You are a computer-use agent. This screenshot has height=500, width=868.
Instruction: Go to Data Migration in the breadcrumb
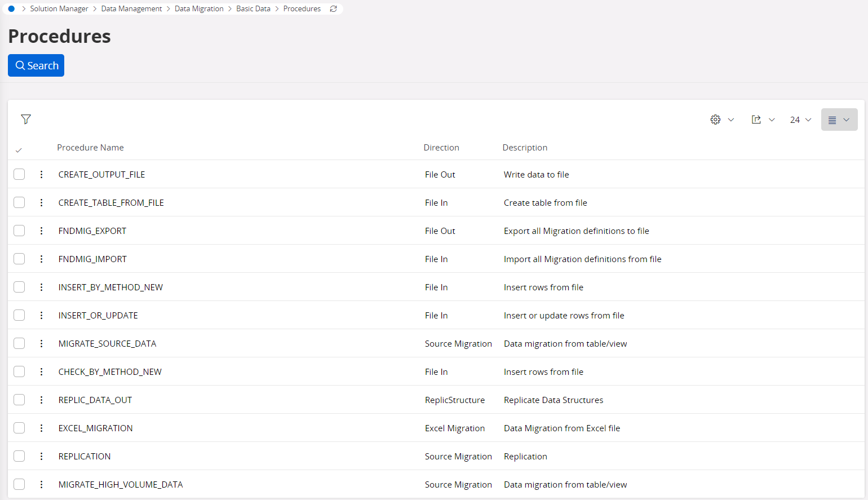point(199,9)
